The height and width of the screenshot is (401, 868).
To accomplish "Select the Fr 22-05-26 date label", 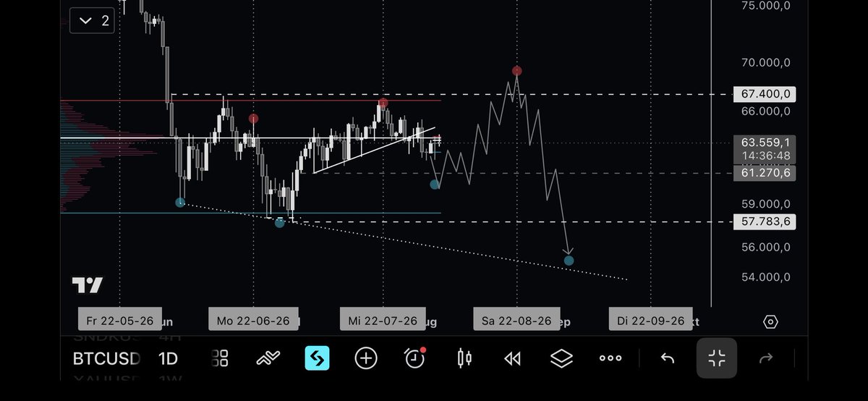I will pyautogui.click(x=119, y=321).
